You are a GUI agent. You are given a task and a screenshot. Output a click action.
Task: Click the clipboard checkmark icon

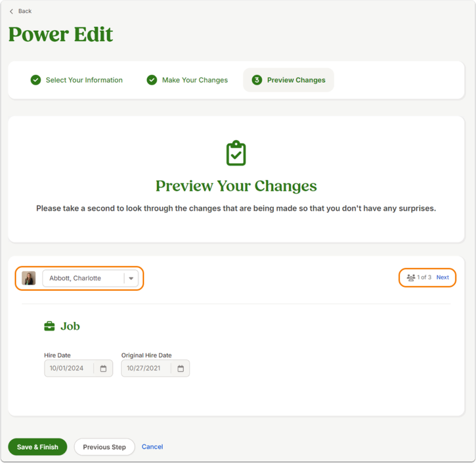point(236,153)
